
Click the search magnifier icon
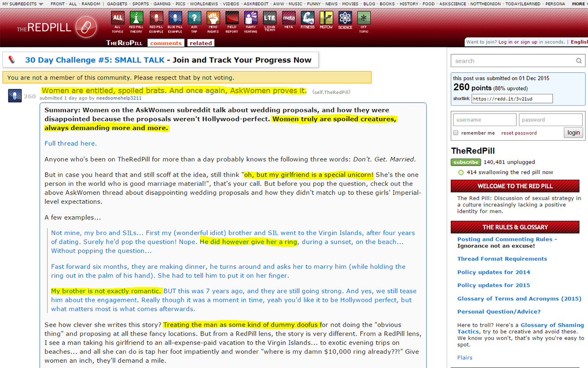coord(579,61)
